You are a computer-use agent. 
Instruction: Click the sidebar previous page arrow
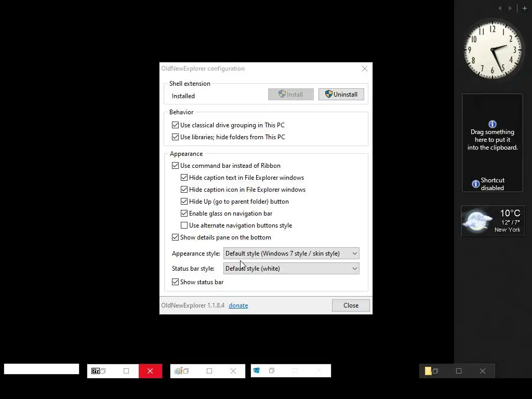pyautogui.click(x=500, y=8)
